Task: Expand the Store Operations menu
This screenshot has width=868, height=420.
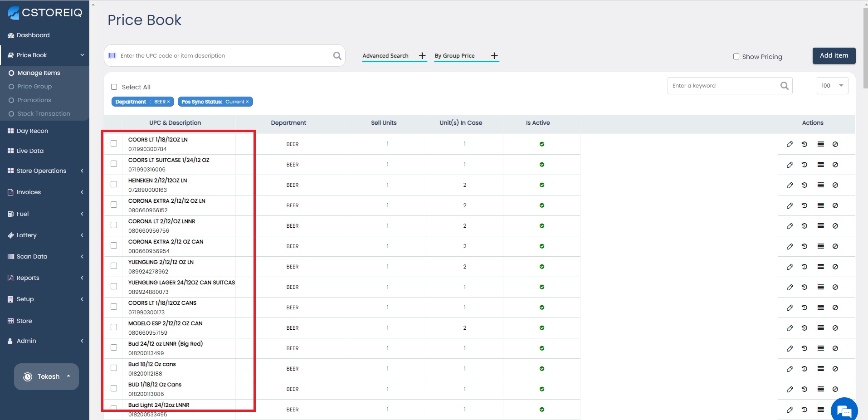Action: click(x=44, y=171)
